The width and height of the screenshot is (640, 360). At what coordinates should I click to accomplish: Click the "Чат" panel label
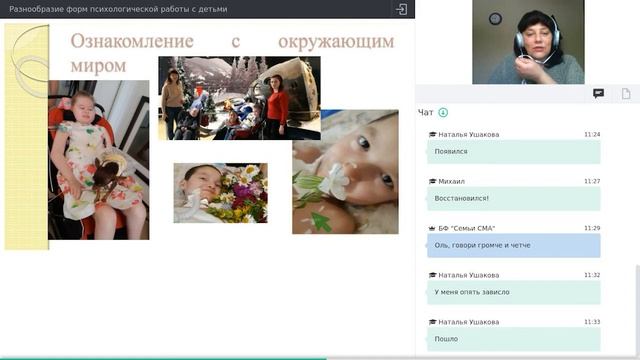pos(425,113)
